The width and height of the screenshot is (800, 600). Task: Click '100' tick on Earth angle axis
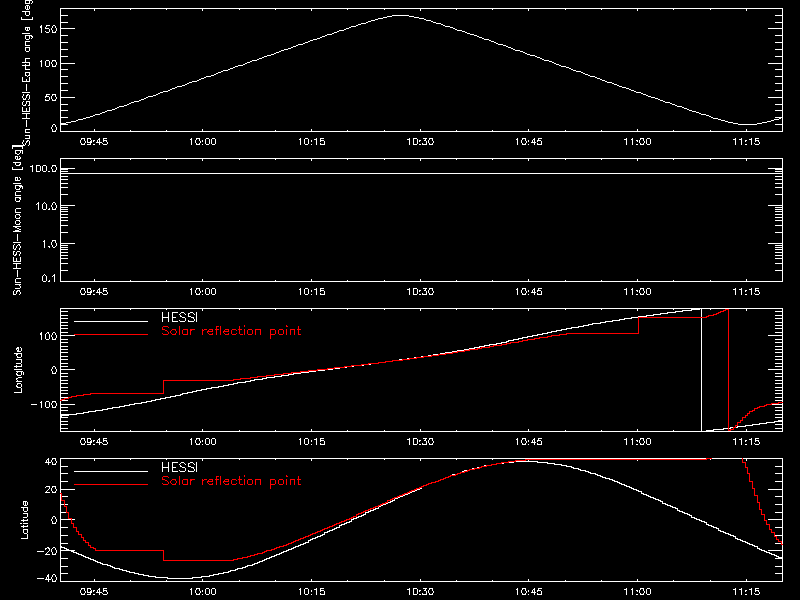48,63
